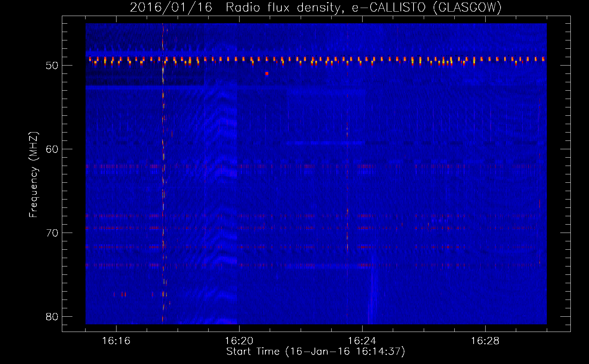Click the '2016/01/16' date in the title
The height and width of the screenshot is (364, 589).
coord(171,7)
